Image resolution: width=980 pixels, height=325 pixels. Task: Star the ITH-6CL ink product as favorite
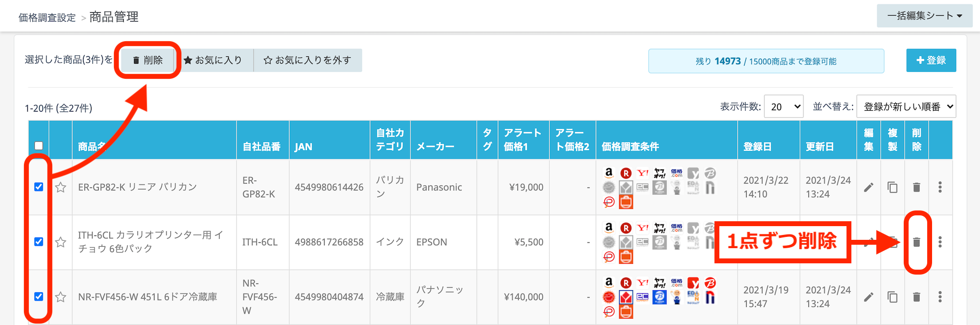click(x=61, y=242)
